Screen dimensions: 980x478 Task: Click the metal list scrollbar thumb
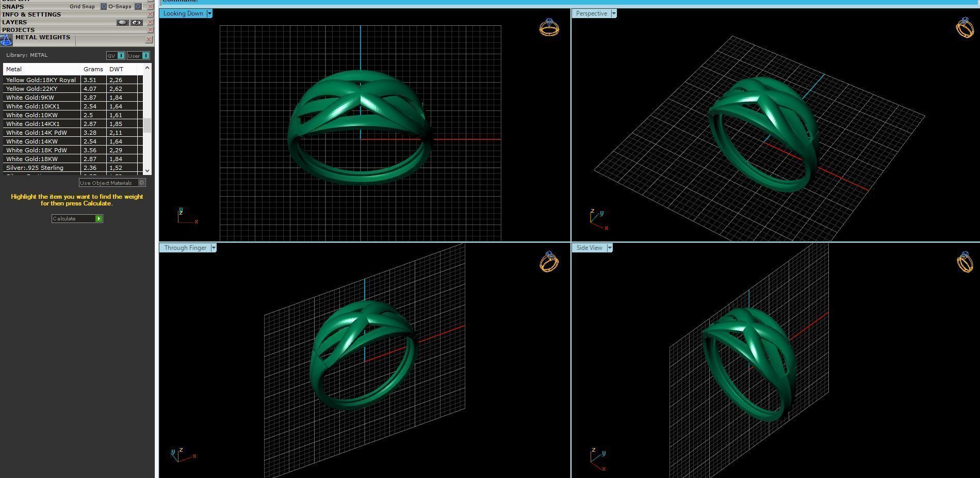click(148, 125)
